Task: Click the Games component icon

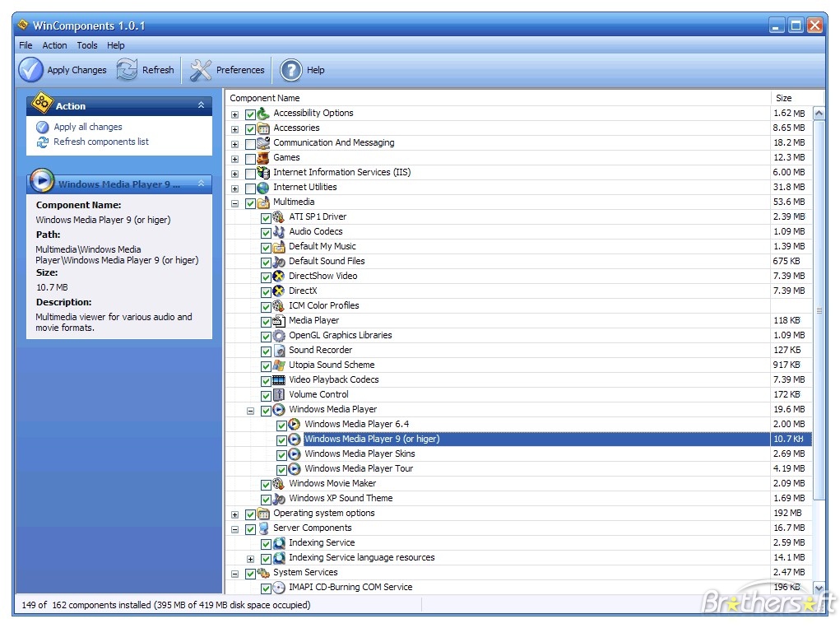Action: [x=263, y=158]
